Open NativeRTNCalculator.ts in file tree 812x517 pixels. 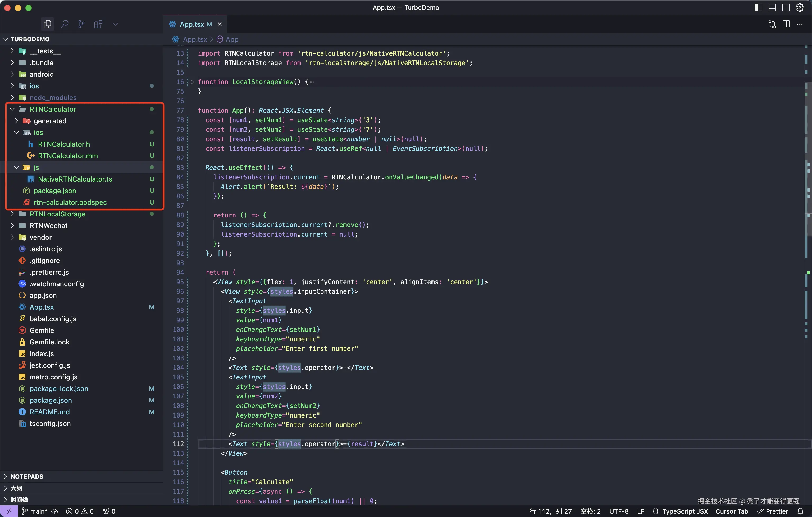[75, 179]
